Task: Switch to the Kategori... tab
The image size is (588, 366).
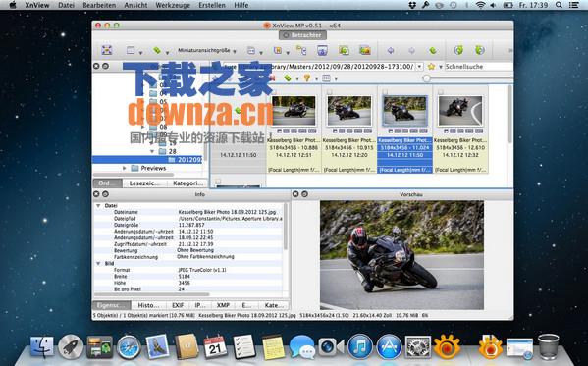Action: tap(187, 183)
